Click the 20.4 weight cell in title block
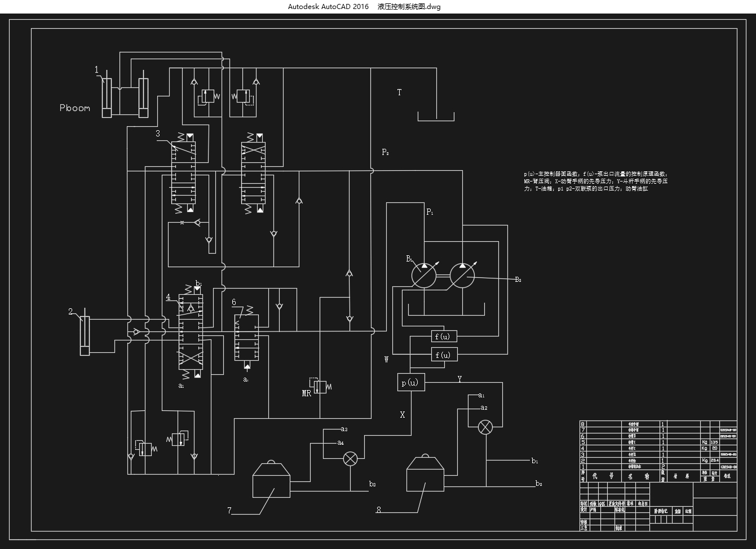 click(715, 461)
